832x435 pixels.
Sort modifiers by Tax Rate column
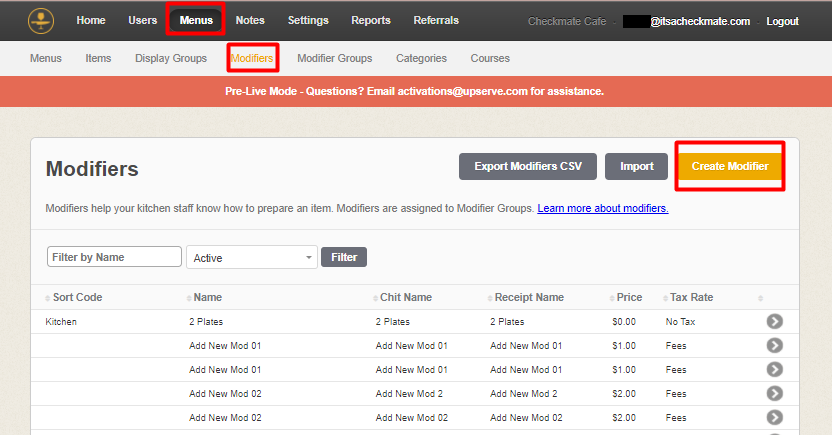pos(692,297)
